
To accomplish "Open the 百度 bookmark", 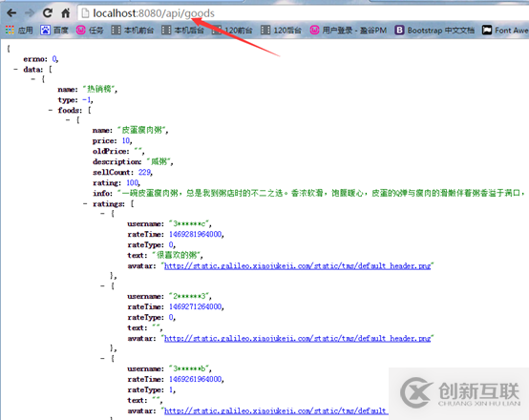I will point(54,31).
